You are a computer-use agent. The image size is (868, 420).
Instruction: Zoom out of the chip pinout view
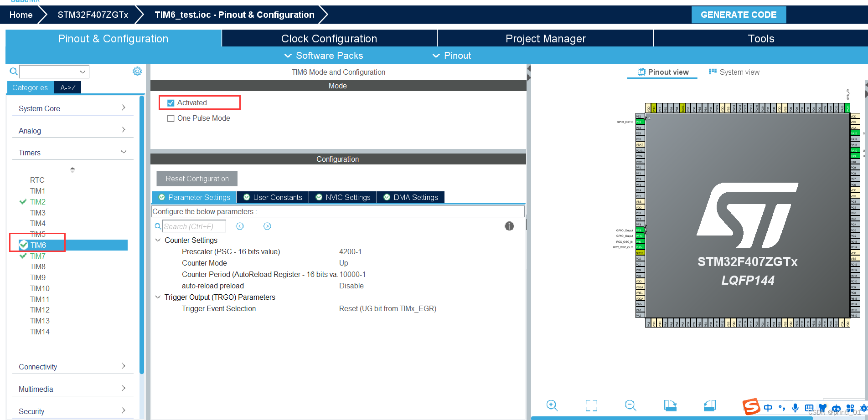tap(630, 405)
